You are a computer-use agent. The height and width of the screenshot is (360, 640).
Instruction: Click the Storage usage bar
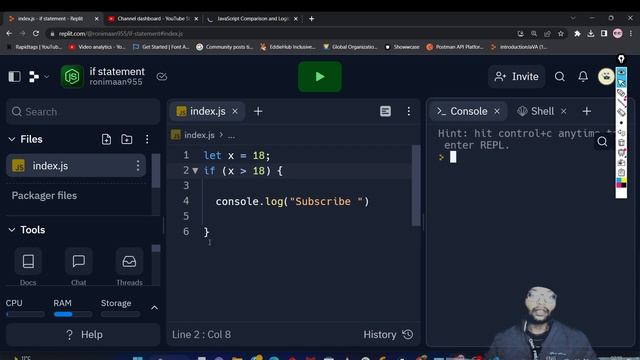[120, 314]
